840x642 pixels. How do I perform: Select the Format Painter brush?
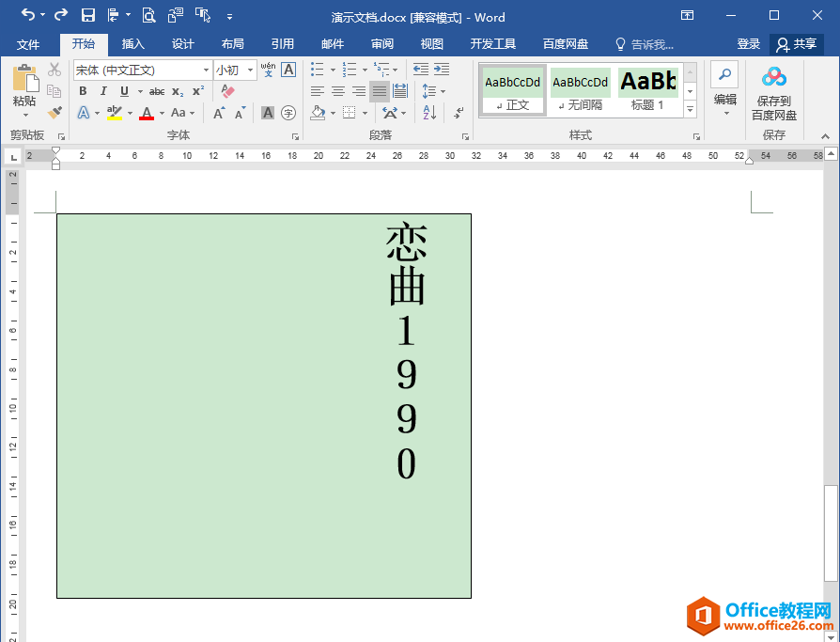pyautogui.click(x=54, y=113)
